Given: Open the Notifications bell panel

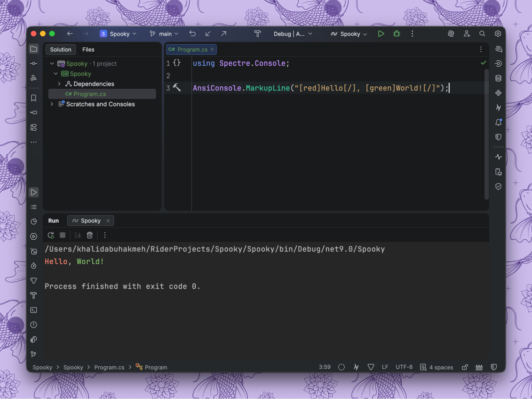Looking at the screenshot, I should pyautogui.click(x=498, y=122).
